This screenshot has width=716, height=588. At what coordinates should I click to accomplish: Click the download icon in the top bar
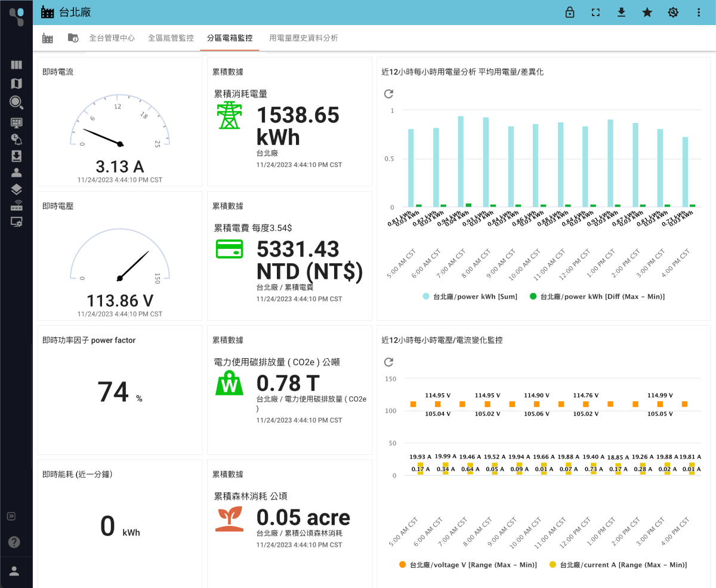[621, 12]
